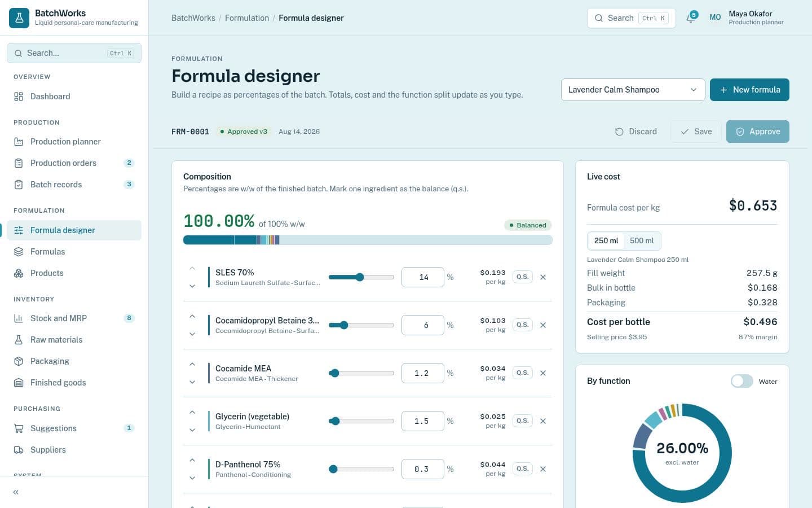Mark Glycerin (vegetable) as Q.S. balance

click(x=523, y=421)
